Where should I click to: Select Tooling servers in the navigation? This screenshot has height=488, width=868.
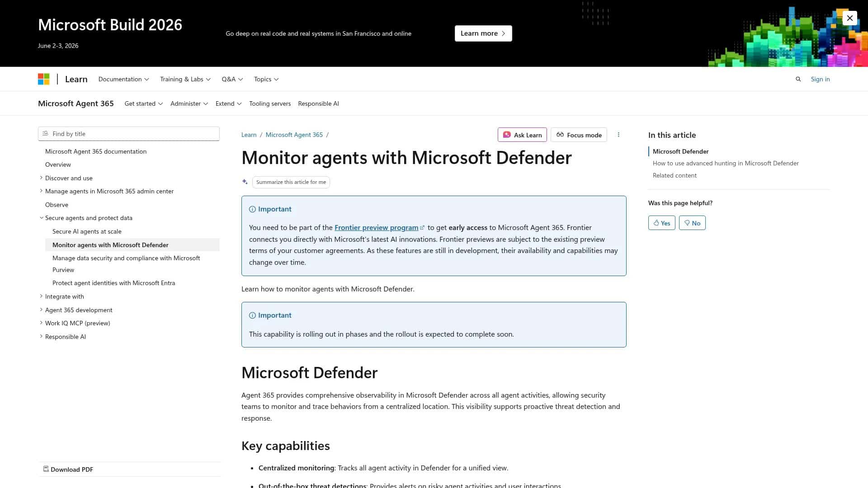pos(269,103)
